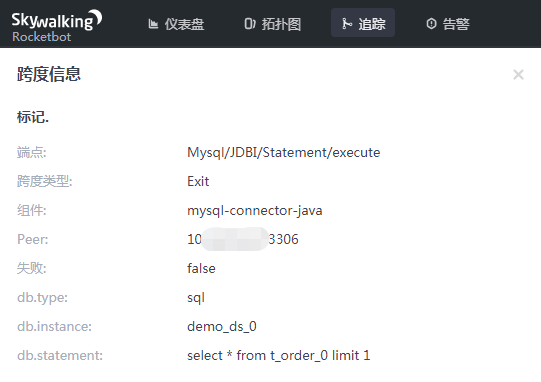Click the Skywalking Rocketbot logo
Viewport: 541px width, 382px height.
57,26
